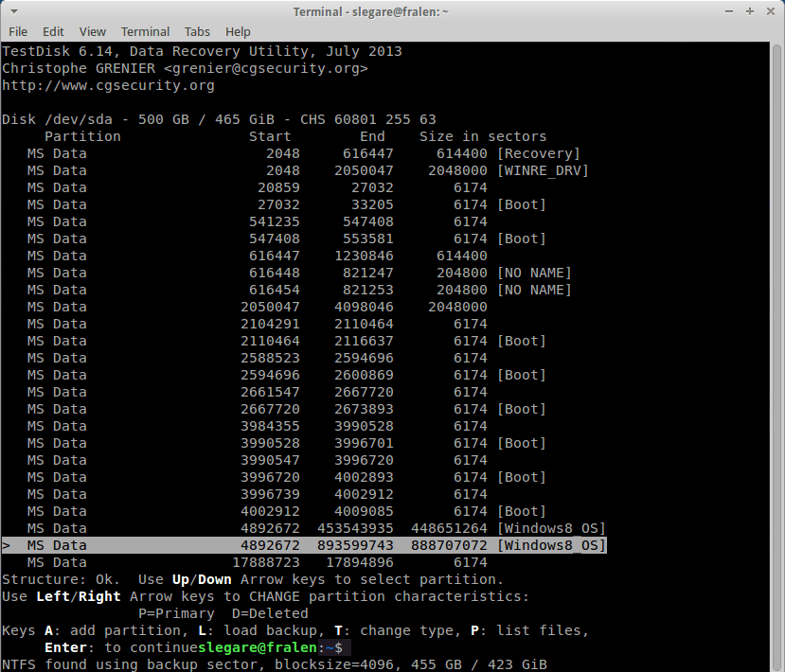Maximize the Terminal window with plus icon

[749, 11]
